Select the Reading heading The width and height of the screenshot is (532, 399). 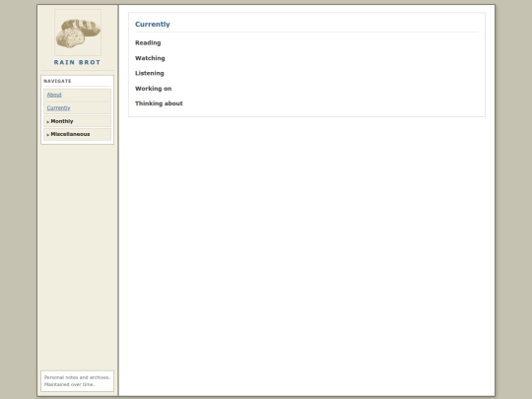pos(148,42)
